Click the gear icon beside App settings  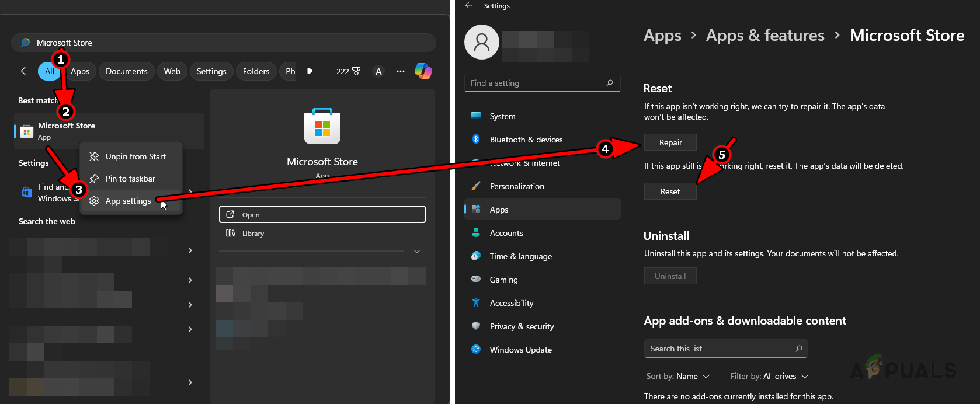(94, 201)
